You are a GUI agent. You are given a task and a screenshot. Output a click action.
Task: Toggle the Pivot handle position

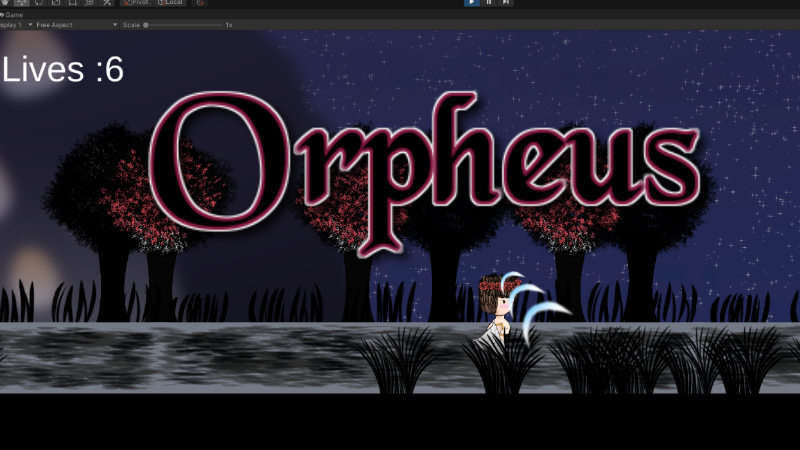(136, 3)
